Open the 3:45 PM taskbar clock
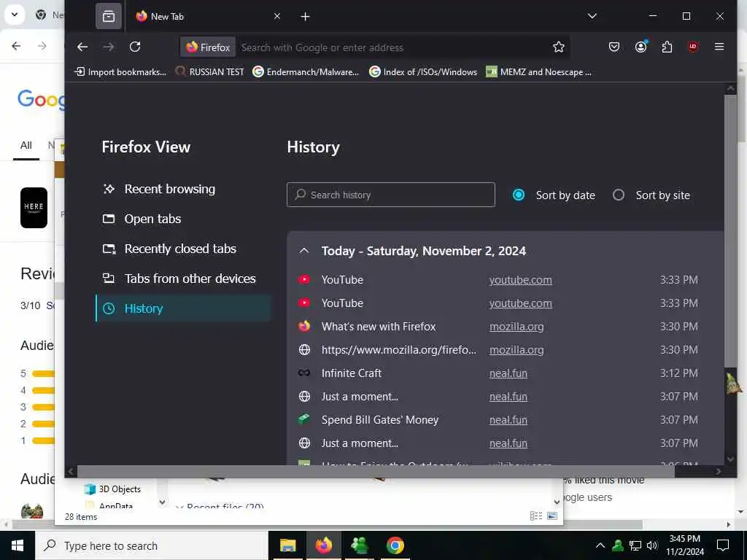 [684, 545]
